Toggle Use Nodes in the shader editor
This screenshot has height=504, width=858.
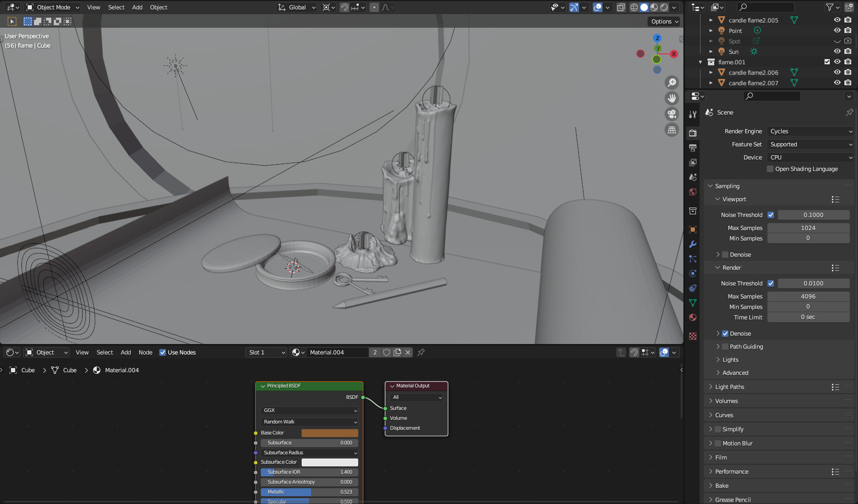click(x=163, y=352)
